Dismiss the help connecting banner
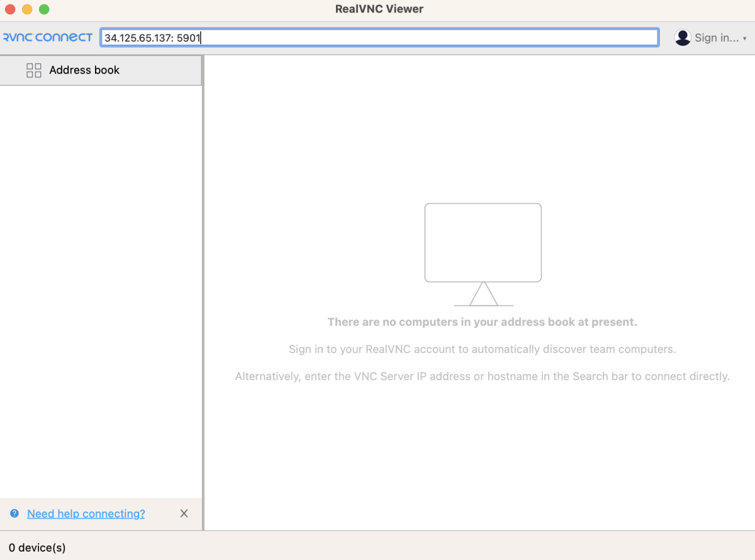The height and width of the screenshot is (560, 755). click(x=184, y=513)
